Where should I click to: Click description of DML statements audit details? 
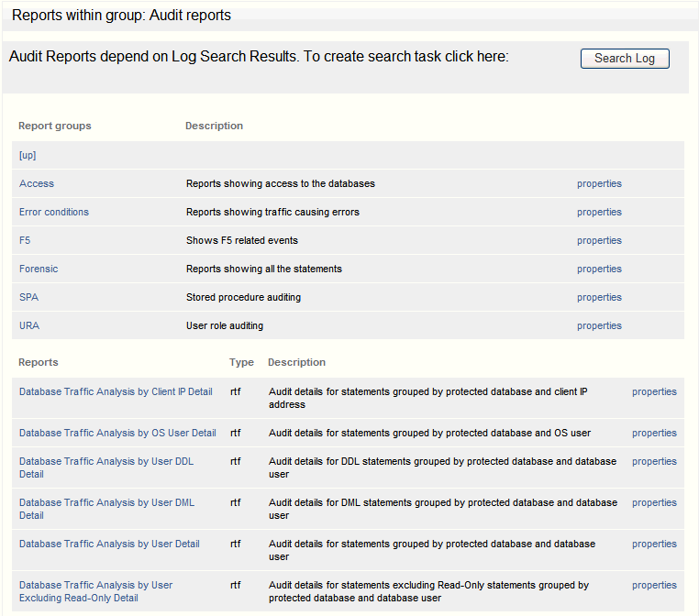point(443,509)
